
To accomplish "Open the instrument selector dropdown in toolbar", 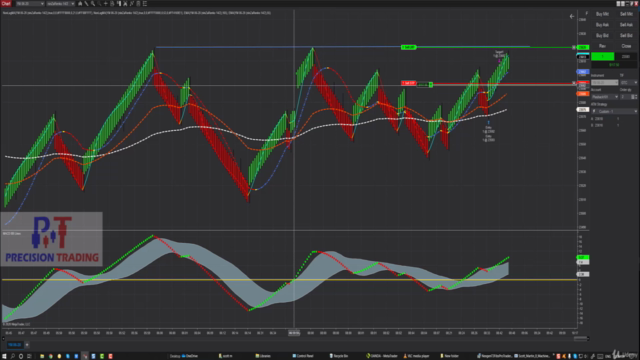I will click(30, 4).
